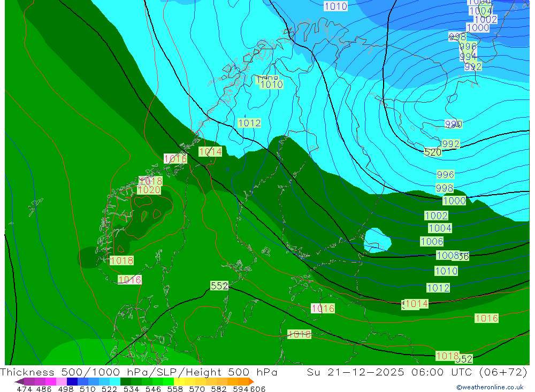The image size is (535, 392).
Task: Select the cyan legend swatch above 522
Action: (x=114, y=381)
